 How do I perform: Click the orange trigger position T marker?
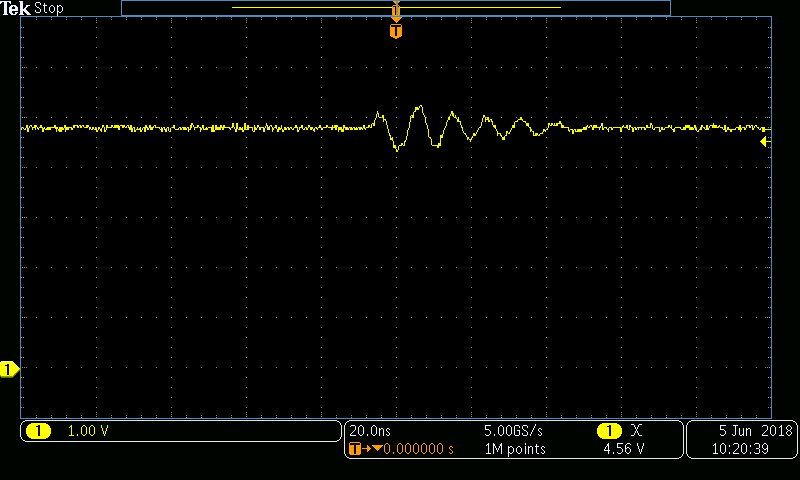tap(396, 32)
